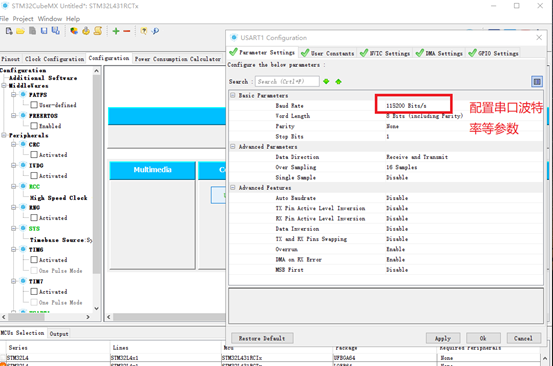Screen dimensions: 553x366
Task: Click the USART1 Configuration dialog title icon
Action: pos(234,37)
